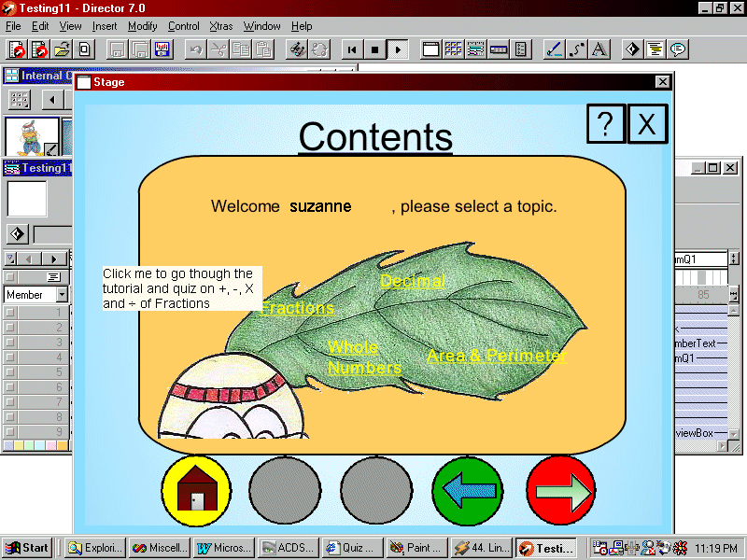Open the Modify menu
The height and width of the screenshot is (560, 747).
142,26
